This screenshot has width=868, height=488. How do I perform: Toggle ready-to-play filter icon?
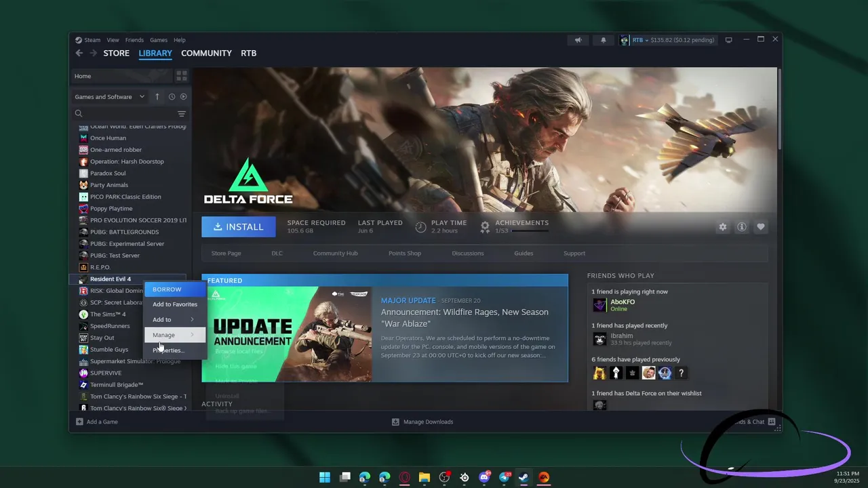pos(183,96)
